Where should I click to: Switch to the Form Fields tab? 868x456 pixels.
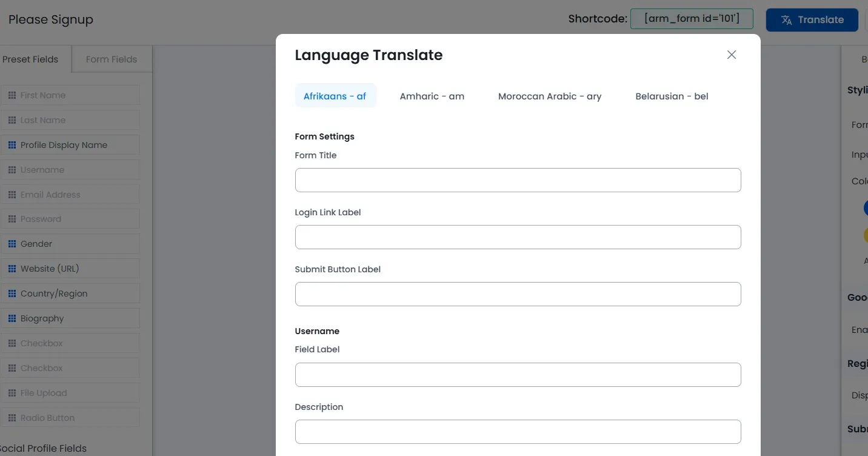click(111, 59)
